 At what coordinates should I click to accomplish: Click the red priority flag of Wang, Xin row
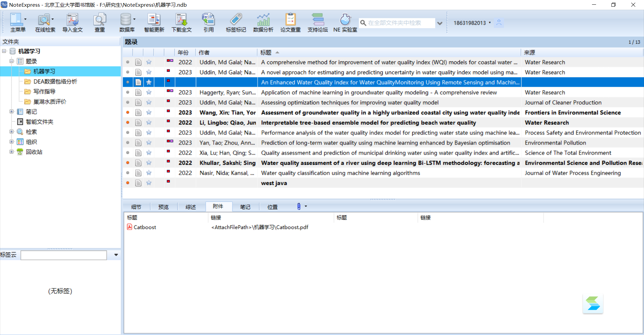168,111
